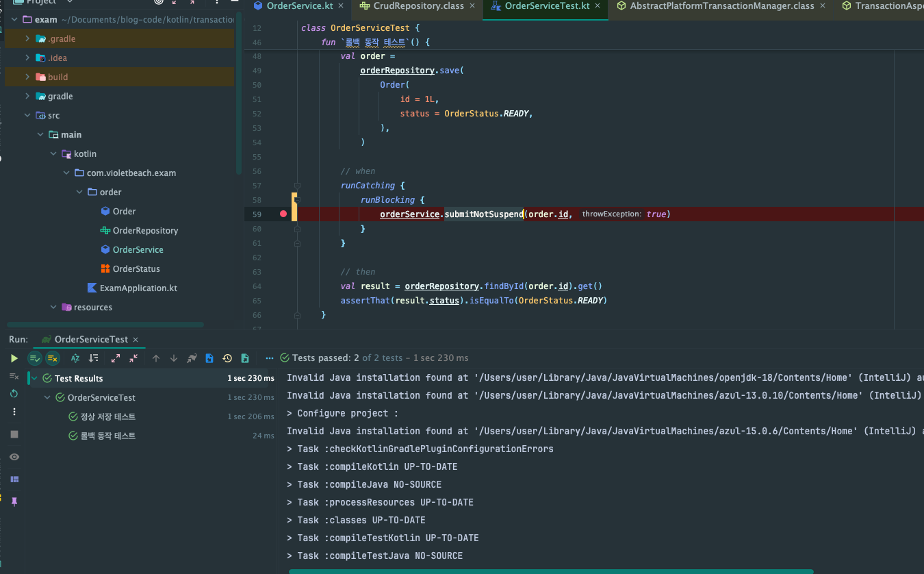Collapse the main folder
The width and height of the screenshot is (924, 574).
tap(40, 134)
